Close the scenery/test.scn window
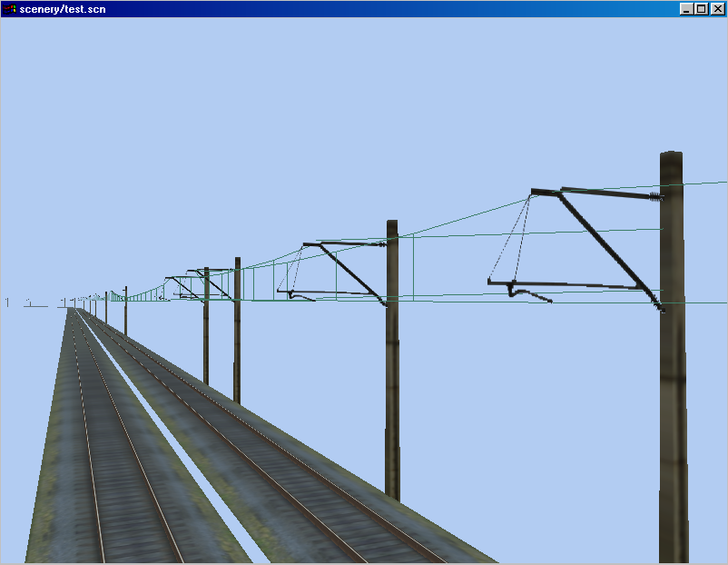Image resolution: width=728 pixels, height=565 pixels. [716, 9]
